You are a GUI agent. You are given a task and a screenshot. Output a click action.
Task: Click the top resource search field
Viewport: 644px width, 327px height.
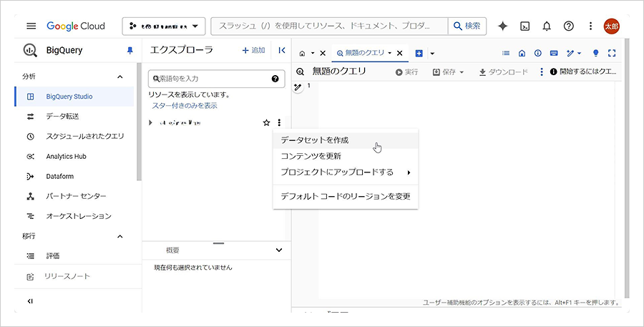pos(329,26)
